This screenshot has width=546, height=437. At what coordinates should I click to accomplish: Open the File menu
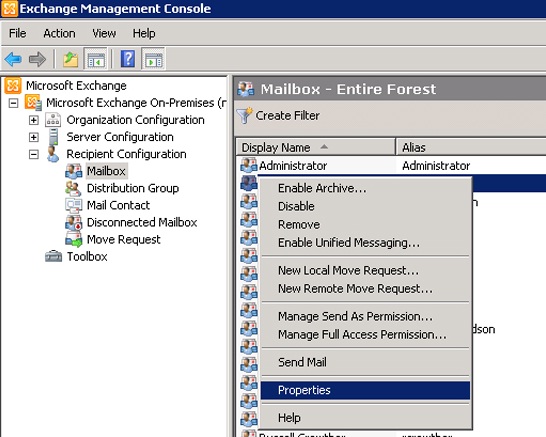tap(17, 33)
